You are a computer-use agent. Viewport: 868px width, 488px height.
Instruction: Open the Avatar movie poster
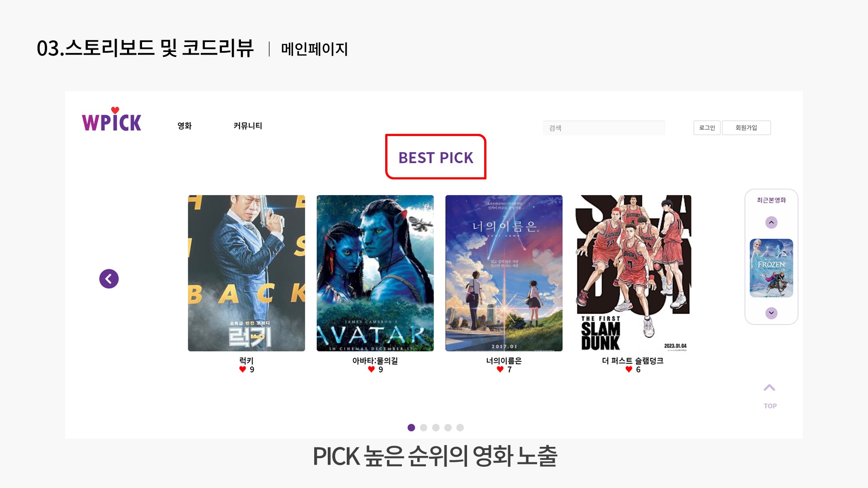375,273
